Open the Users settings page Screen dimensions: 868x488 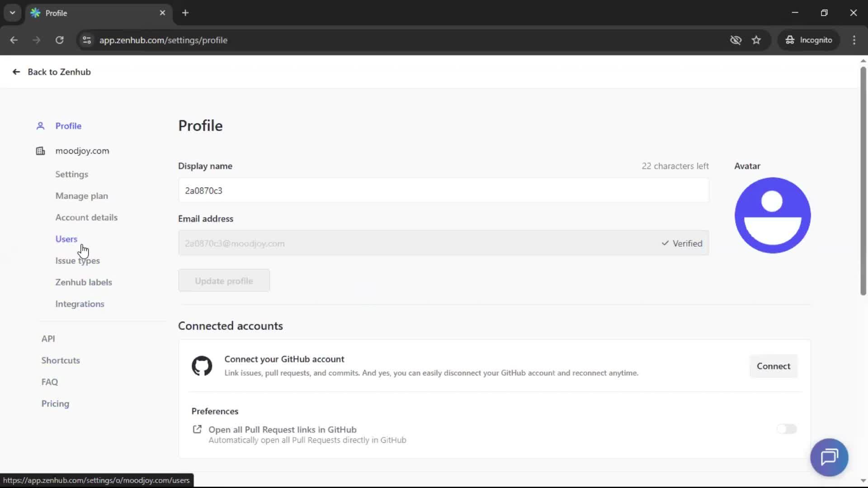pyautogui.click(x=66, y=239)
